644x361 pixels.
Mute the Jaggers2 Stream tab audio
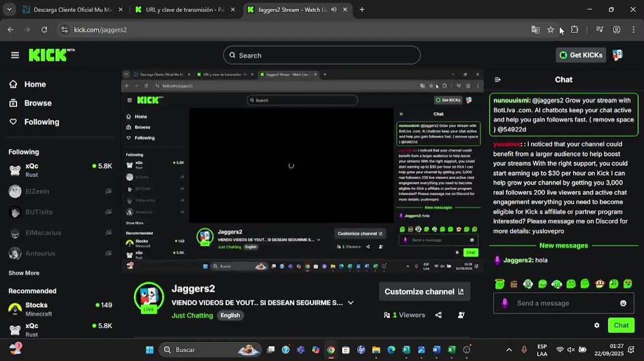334,10
